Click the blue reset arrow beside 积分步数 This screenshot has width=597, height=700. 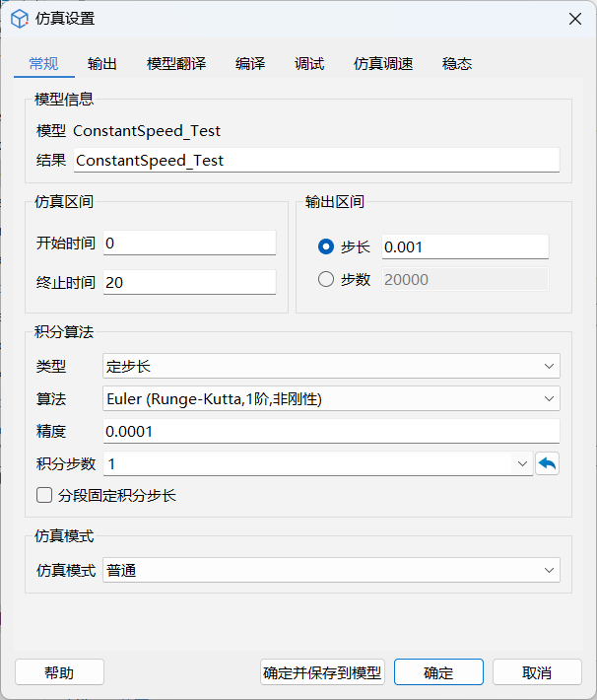(547, 463)
